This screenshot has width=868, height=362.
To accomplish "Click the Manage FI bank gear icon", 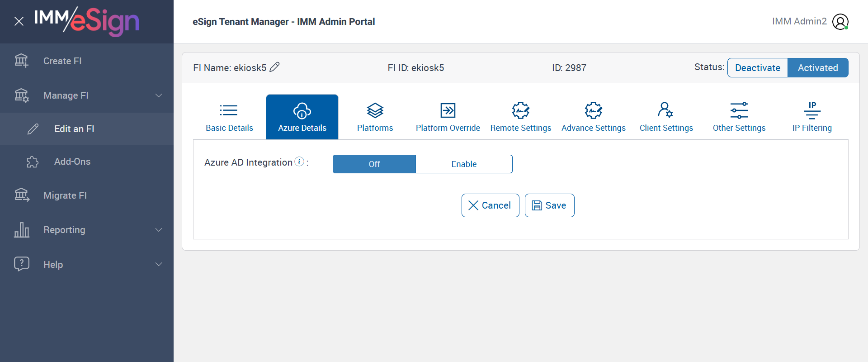I will point(21,95).
